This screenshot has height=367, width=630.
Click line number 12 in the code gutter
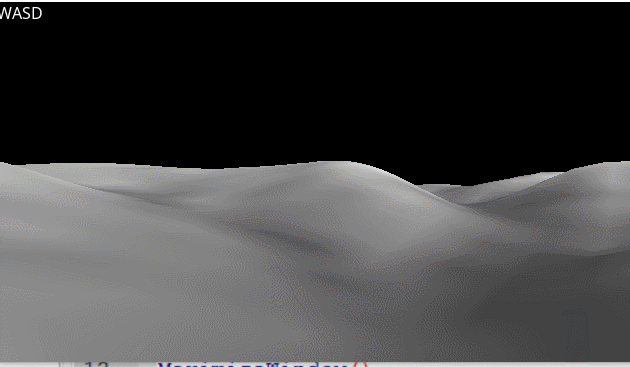coord(97,365)
